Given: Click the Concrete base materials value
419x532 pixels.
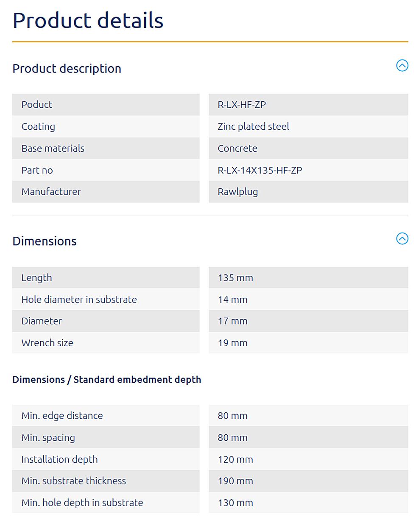Looking at the screenshot, I should [x=237, y=148].
